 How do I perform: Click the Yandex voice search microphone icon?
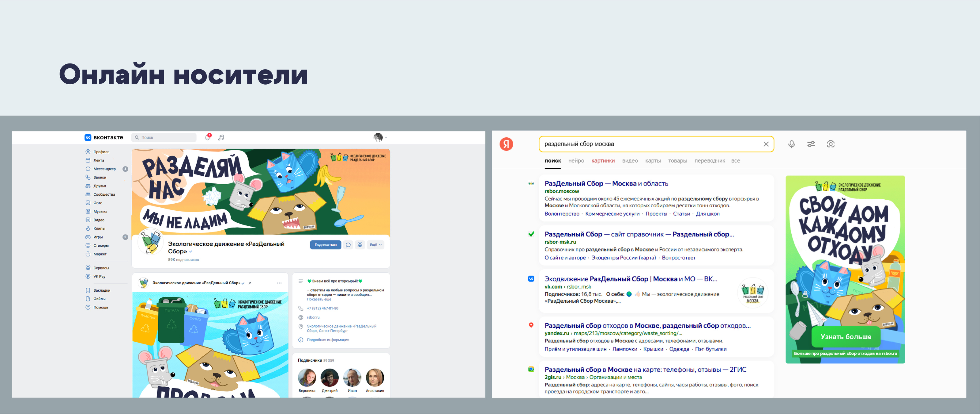pyautogui.click(x=791, y=144)
